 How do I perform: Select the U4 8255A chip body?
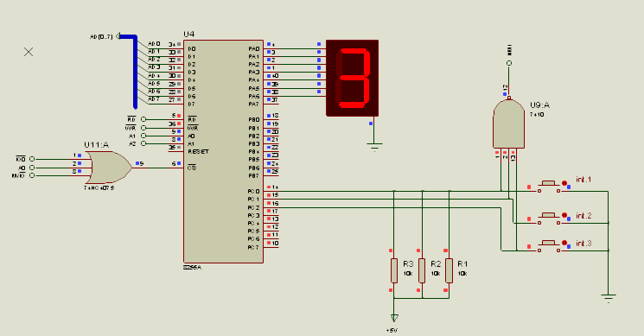click(223, 151)
